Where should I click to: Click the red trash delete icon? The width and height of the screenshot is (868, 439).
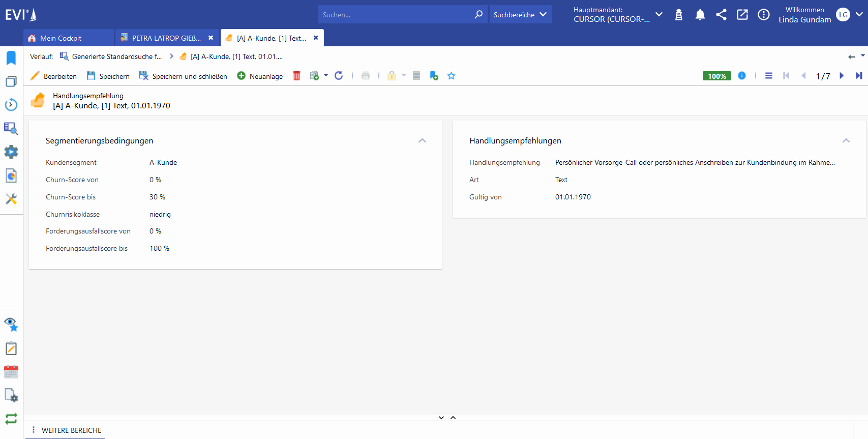(296, 76)
